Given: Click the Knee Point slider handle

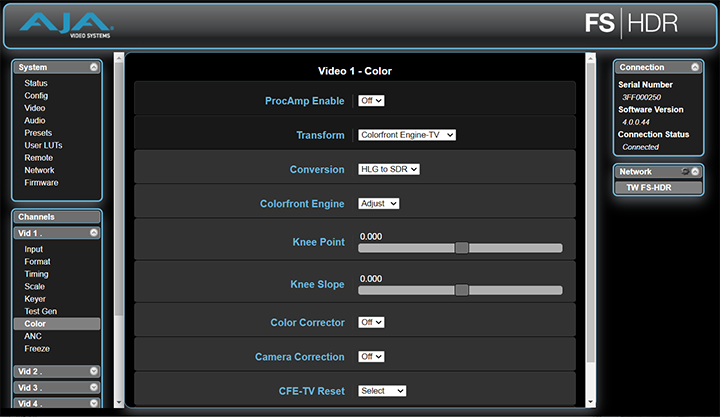Looking at the screenshot, I should point(461,248).
